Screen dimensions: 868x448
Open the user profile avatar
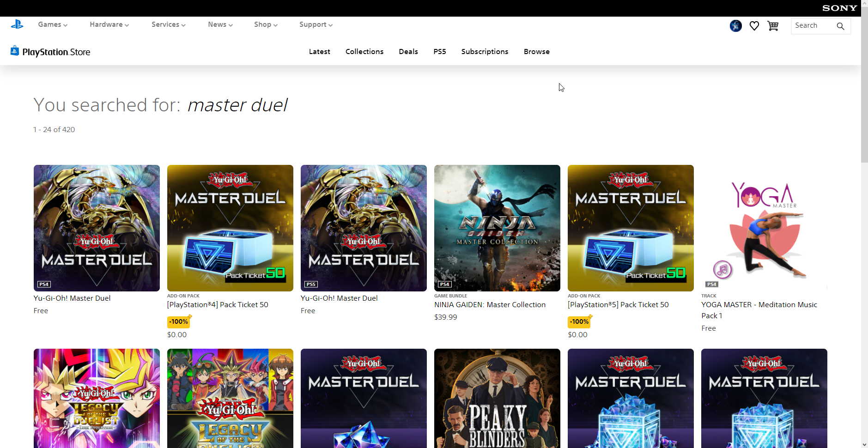pos(735,26)
